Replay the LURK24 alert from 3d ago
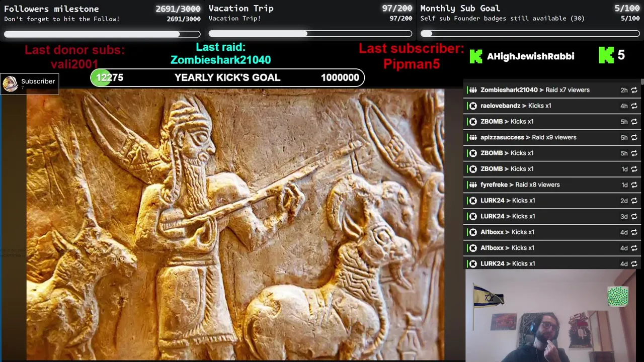Viewport: 644px width, 362px height. click(634, 217)
